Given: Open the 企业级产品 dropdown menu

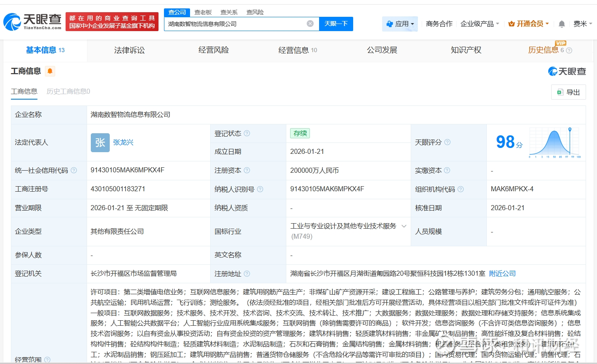Looking at the screenshot, I should (x=480, y=24).
